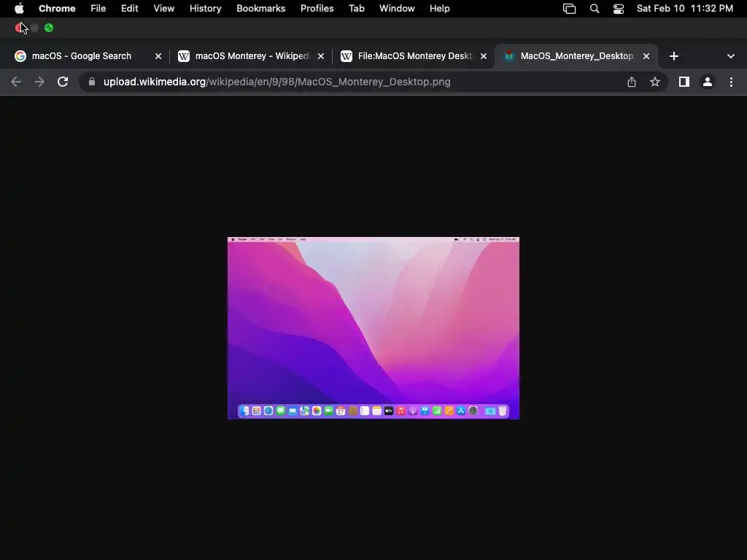Click the date and time in menu bar
Viewport: 747px width, 560px height.
[x=684, y=9]
